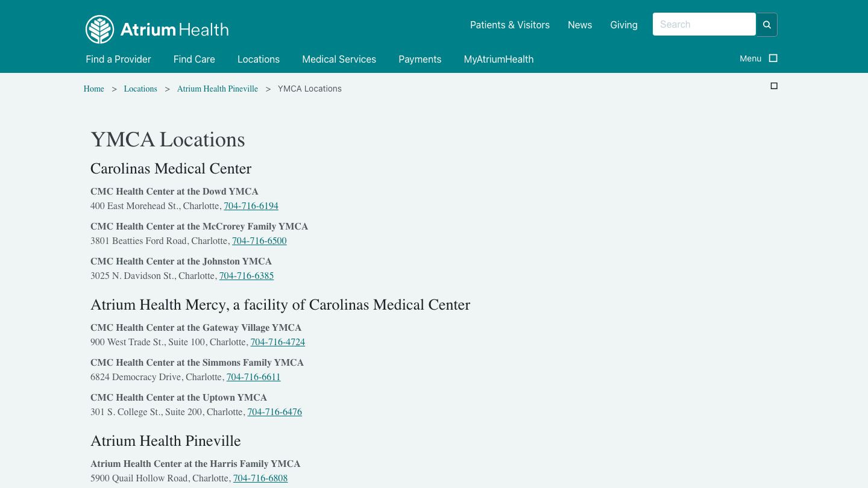Select the Payments navigation item
Image resolution: width=868 pixels, height=488 pixels.
(x=420, y=59)
